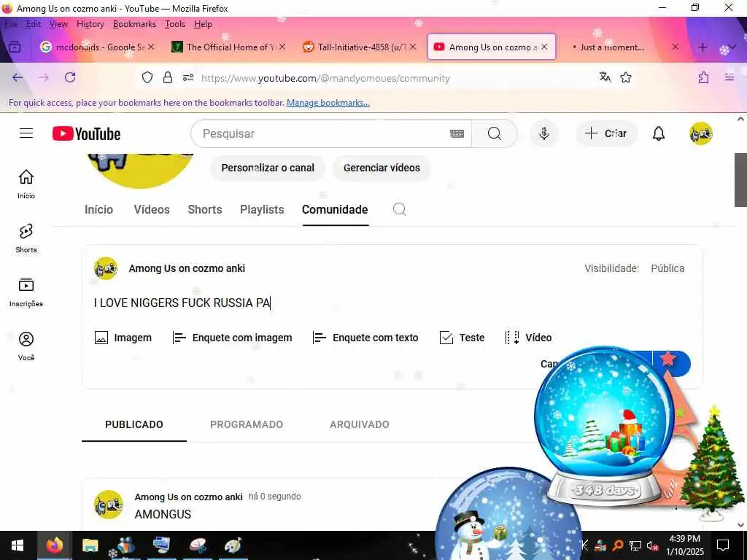Image resolution: width=747 pixels, height=560 pixels.
Task: Switch to channel Shorts tab
Action: [x=205, y=209]
